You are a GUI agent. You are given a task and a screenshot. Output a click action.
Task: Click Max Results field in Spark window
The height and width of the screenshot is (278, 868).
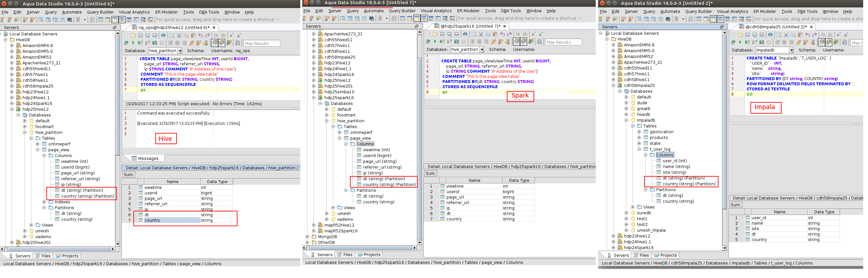[x=564, y=42]
